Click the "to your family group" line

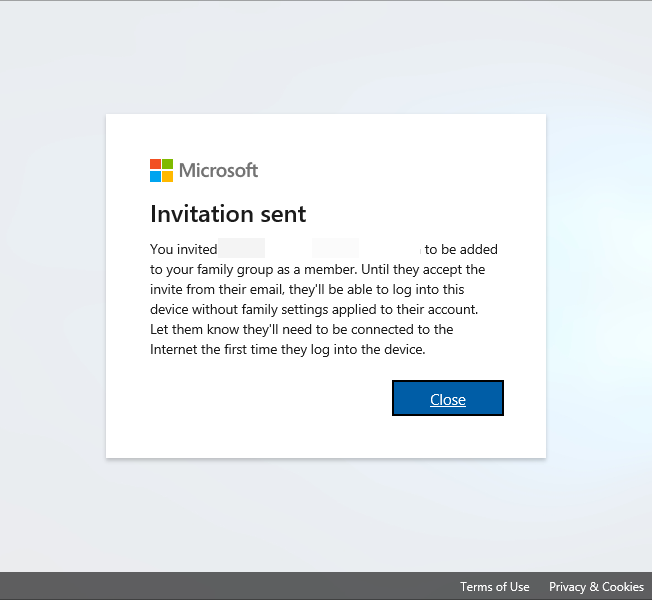tap(318, 269)
